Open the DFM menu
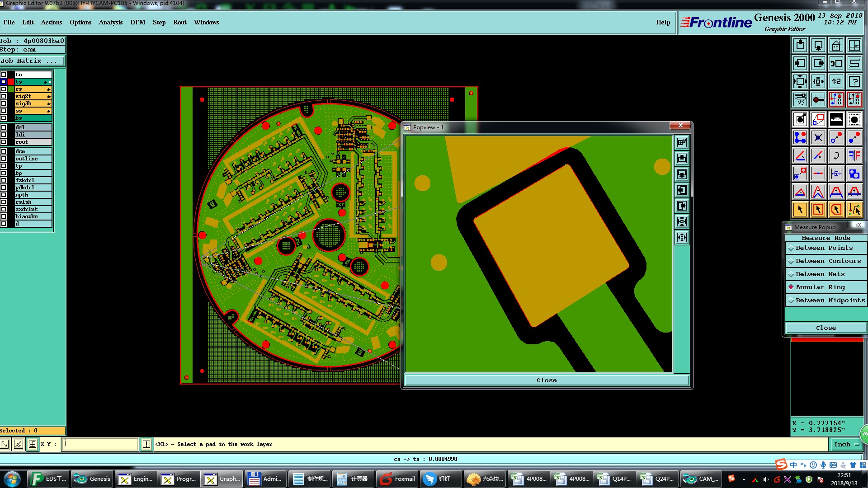 tap(137, 22)
